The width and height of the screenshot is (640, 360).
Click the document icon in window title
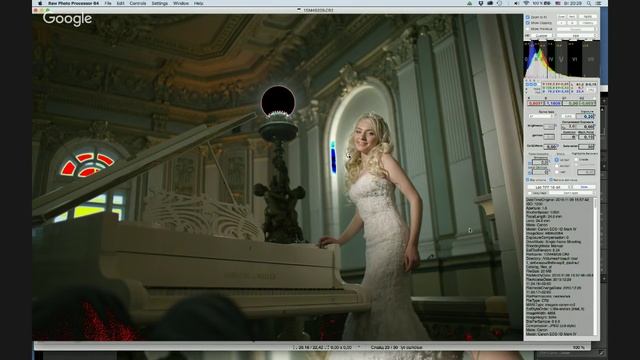(299, 10)
